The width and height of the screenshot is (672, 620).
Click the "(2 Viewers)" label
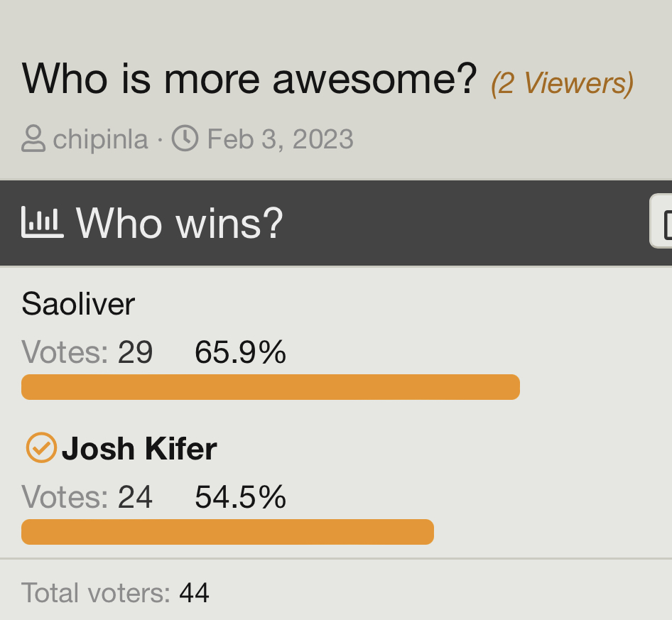click(561, 84)
